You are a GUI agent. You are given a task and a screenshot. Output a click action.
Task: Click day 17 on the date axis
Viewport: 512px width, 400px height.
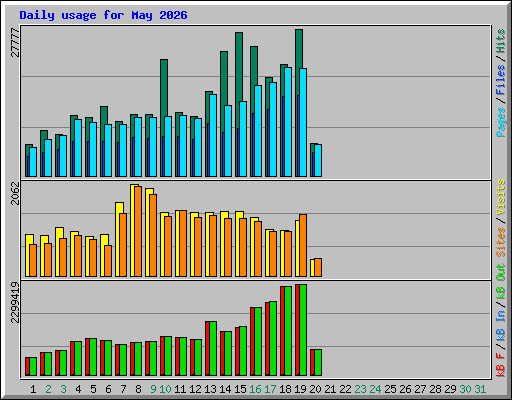[270, 389]
